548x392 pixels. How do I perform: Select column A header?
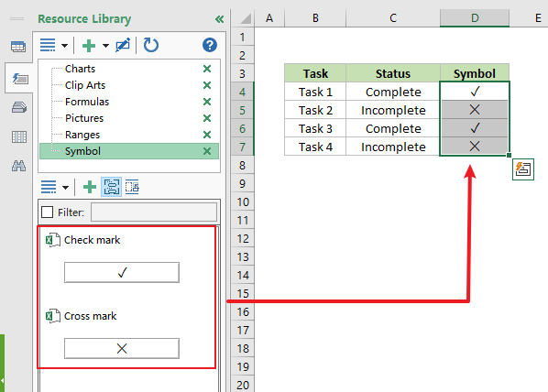[269, 18]
